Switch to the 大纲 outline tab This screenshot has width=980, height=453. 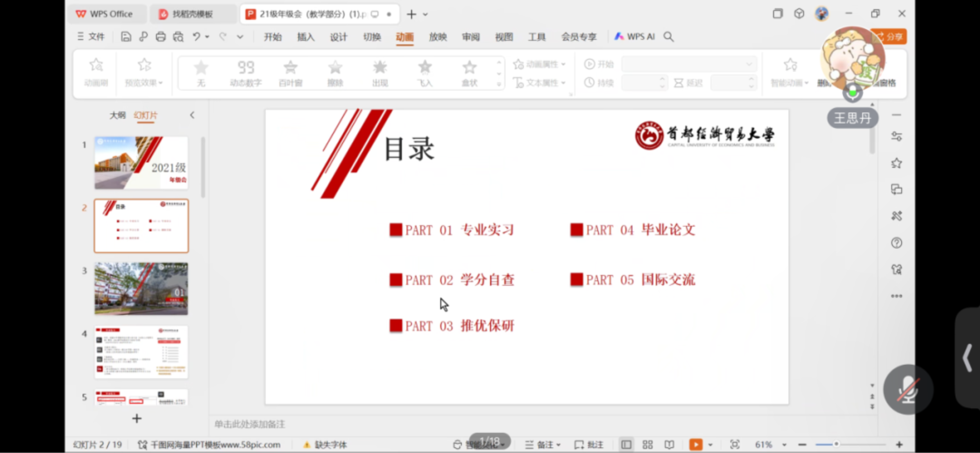click(x=117, y=115)
